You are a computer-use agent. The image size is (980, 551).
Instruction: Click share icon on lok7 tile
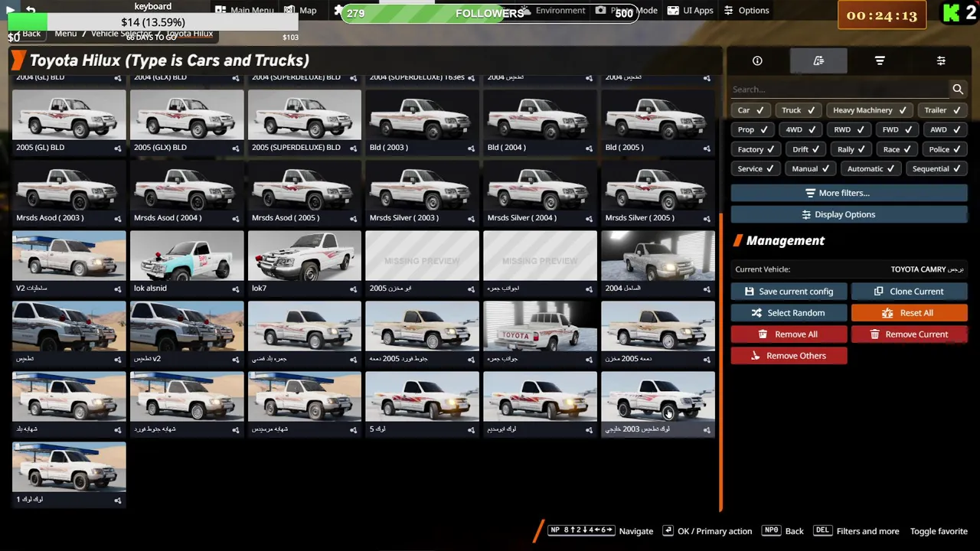pyautogui.click(x=354, y=289)
